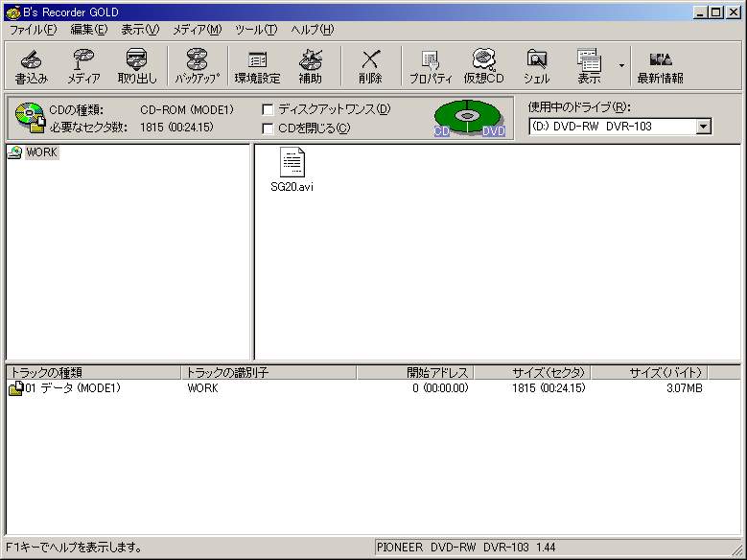Expand the 表示 view dropdown arrow
The height and width of the screenshot is (560, 747).
click(x=621, y=65)
